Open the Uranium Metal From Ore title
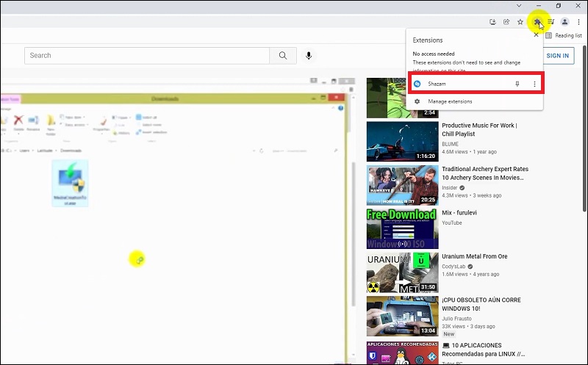 [x=474, y=256]
